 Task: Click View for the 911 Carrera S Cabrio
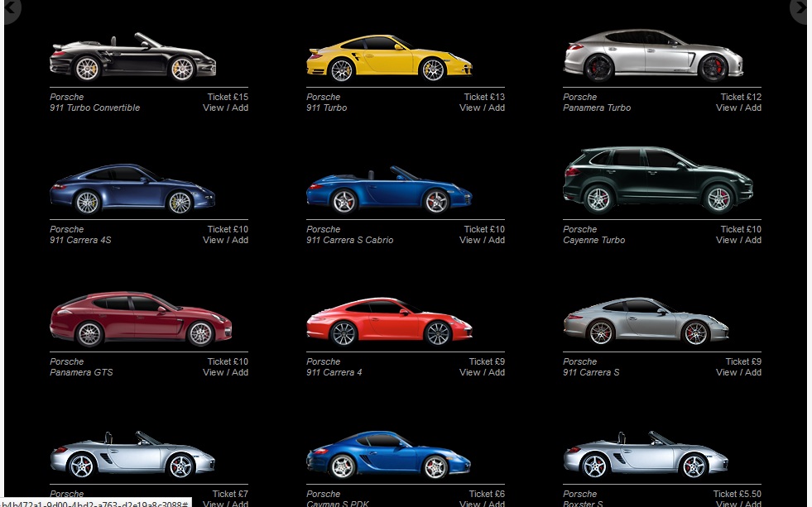click(469, 240)
